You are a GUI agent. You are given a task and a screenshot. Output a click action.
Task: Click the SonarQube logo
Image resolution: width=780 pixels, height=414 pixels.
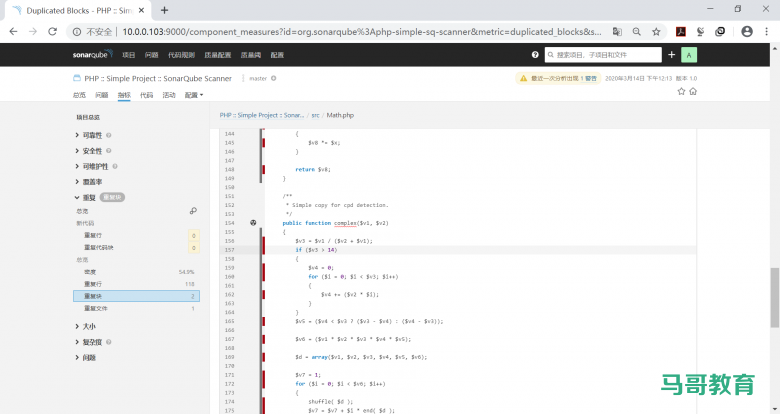(x=93, y=54)
